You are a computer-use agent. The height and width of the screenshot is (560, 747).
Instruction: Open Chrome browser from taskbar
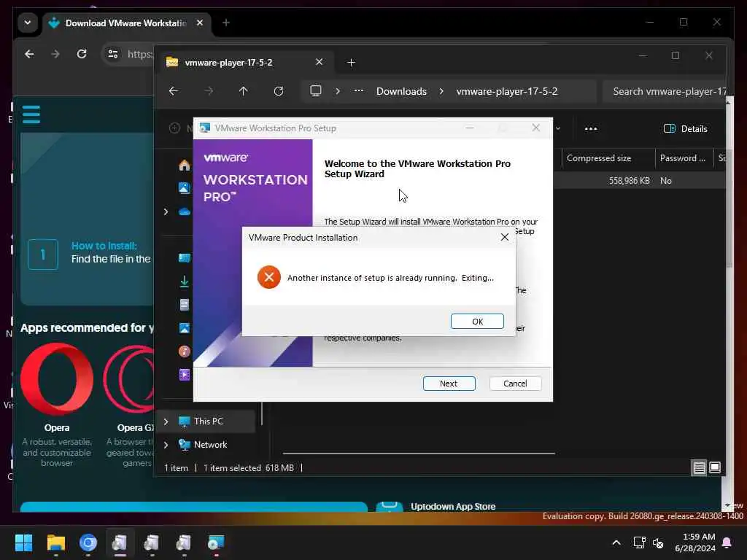[x=88, y=542]
